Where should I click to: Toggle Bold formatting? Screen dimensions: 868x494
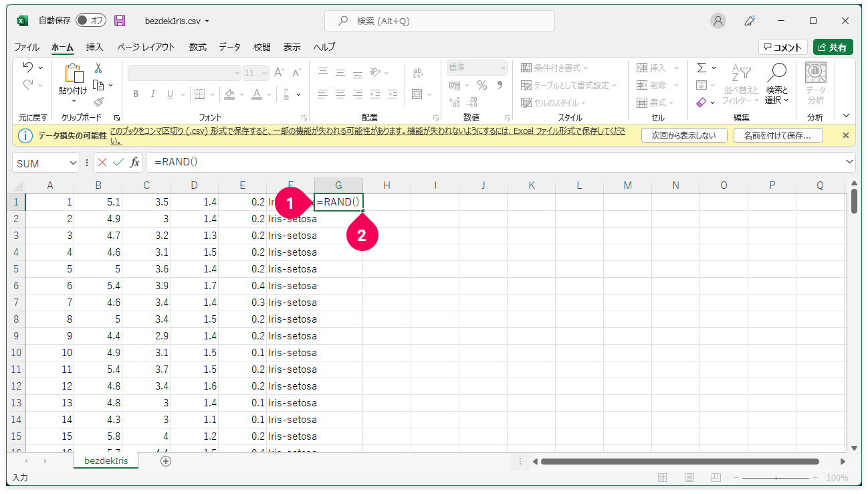pyautogui.click(x=136, y=94)
